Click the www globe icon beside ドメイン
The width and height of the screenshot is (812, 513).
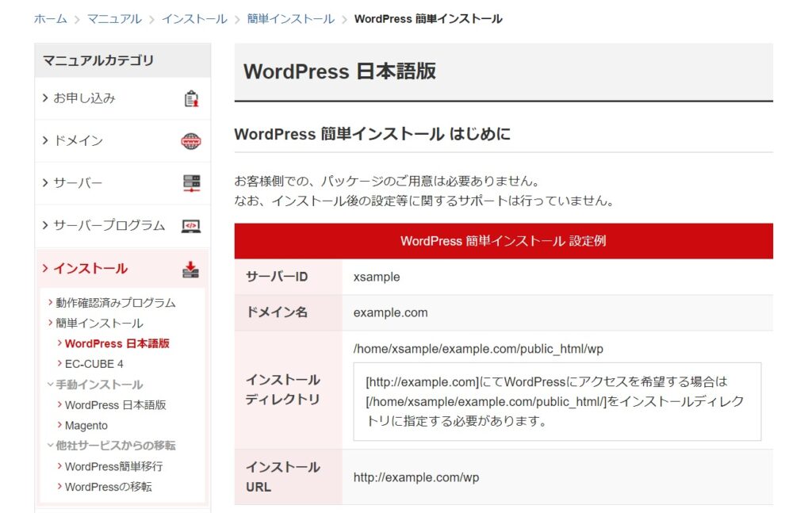coord(191,141)
